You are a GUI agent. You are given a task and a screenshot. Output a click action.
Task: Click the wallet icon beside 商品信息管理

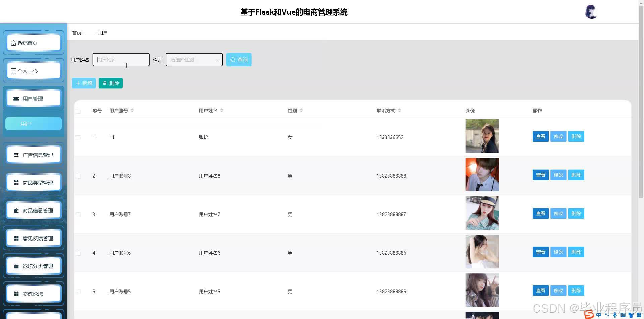pos(16,210)
